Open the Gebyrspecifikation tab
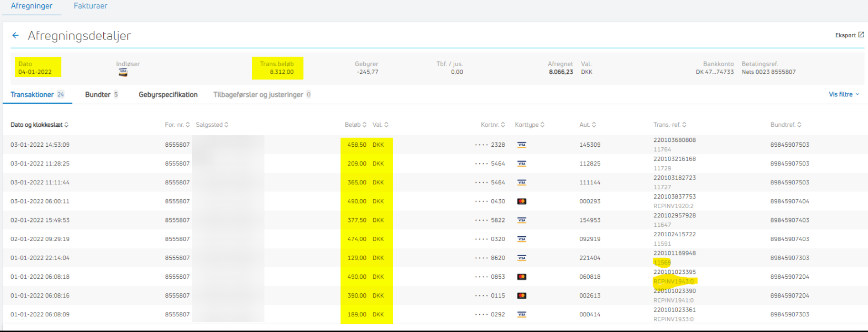The width and height of the screenshot is (868, 332). 168,94
